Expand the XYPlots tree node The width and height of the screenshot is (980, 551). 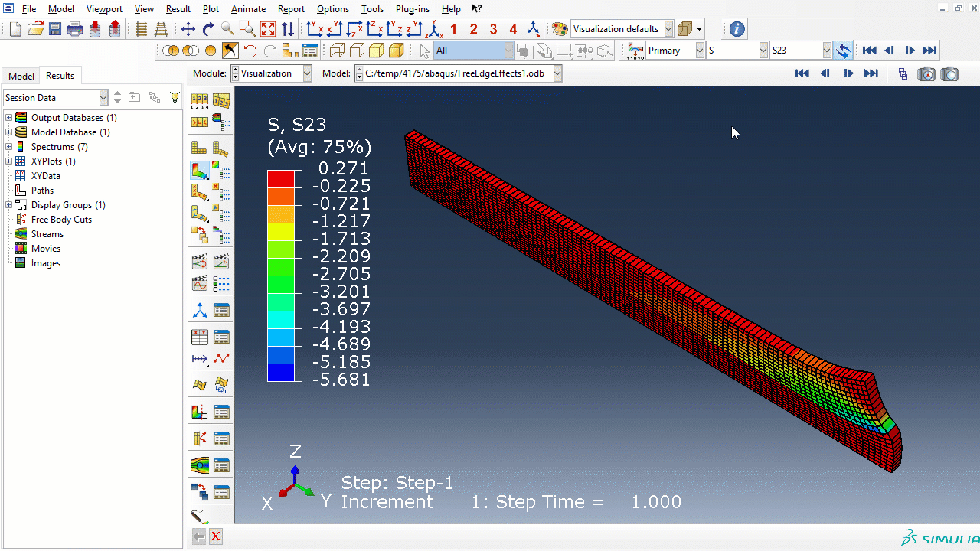(x=8, y=161)
